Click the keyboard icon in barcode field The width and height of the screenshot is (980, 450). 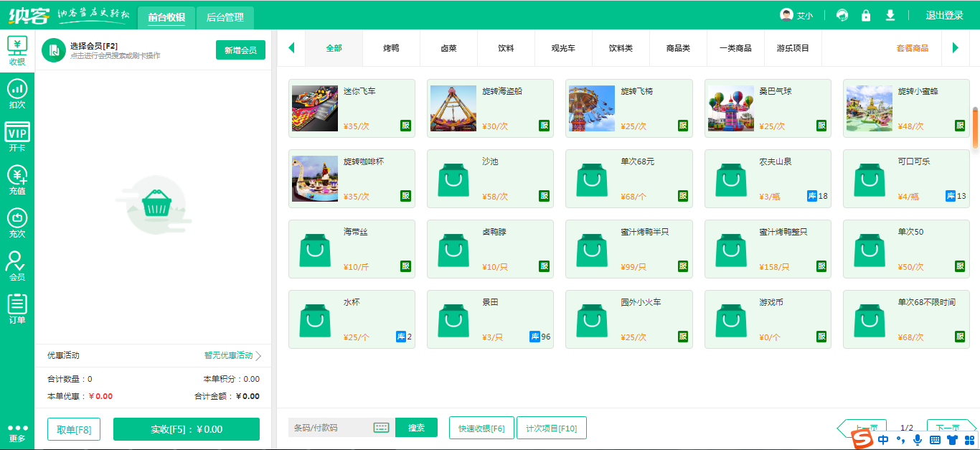pyautogui.click(x=381, y=428)
